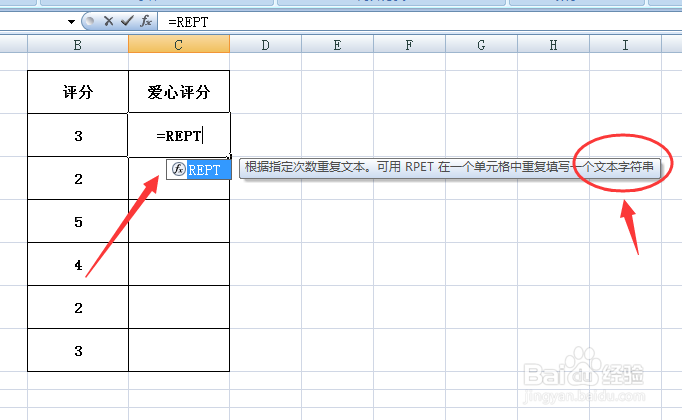Select the 爱心评分 cell beside score 5
The height and width of the screenshot is (420, 682).
point(179,221)
